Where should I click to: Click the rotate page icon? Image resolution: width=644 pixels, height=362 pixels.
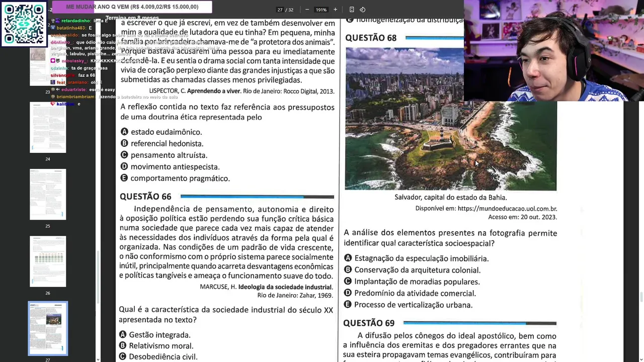click(x=362, y=10)
